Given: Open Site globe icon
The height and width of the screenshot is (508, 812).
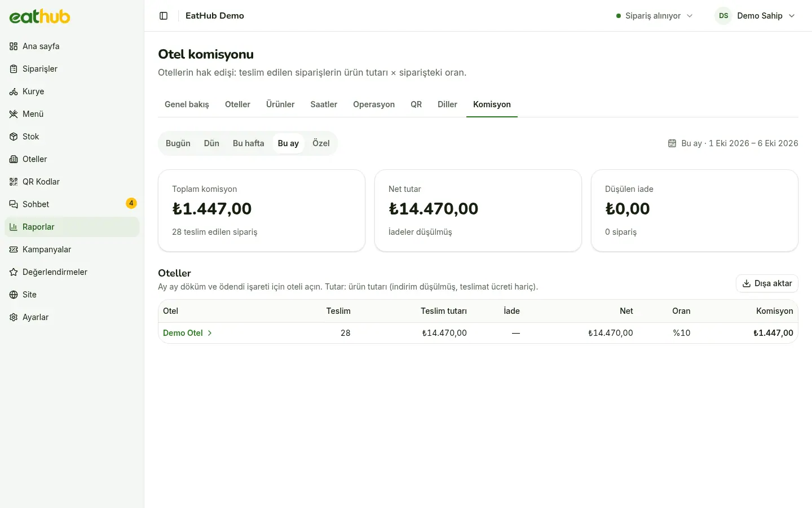Looking at the screenshot, I should [x=14, y=295].
